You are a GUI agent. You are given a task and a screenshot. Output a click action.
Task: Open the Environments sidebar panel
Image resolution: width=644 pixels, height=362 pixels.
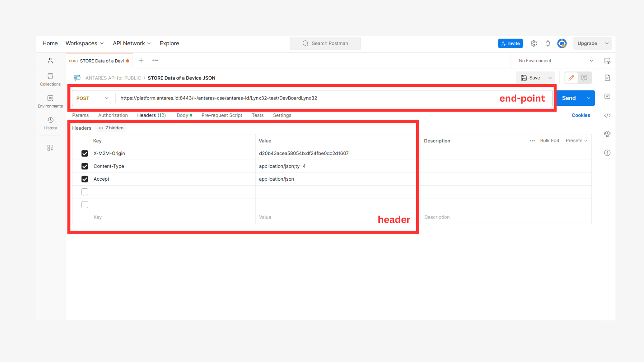click(50, 102)
